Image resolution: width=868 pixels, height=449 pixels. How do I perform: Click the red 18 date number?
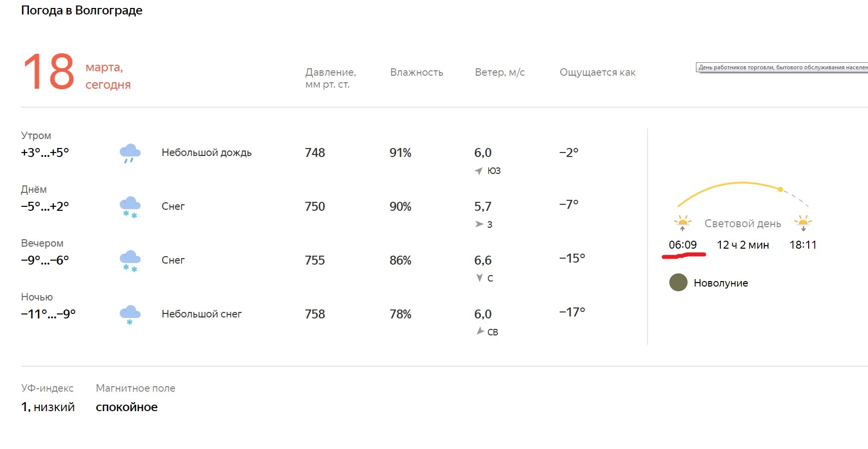tap(48, 72)
